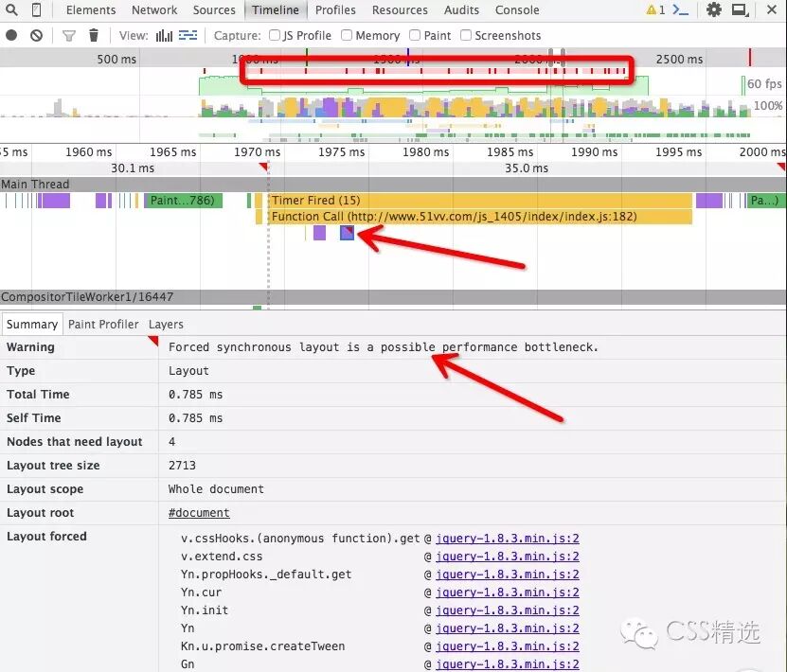
Task: Click the 60 fps label
Action: click(x=764, y=83)
